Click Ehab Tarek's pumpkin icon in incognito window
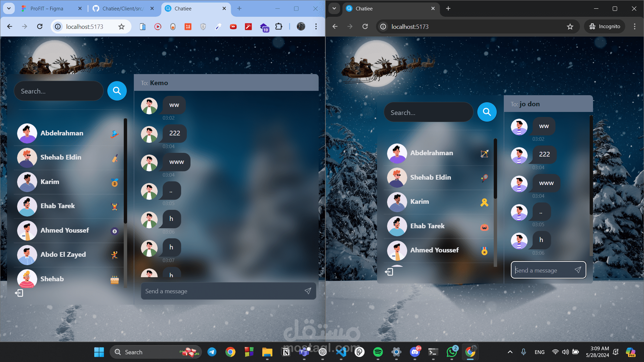The height and width of the screenshot is (362, 644). tap(484, 227)
